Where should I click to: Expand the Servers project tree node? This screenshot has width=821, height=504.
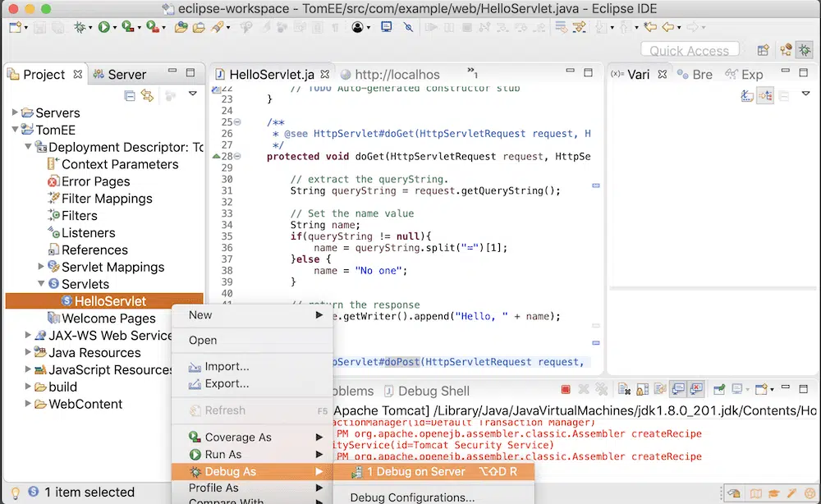pos(16,112)
